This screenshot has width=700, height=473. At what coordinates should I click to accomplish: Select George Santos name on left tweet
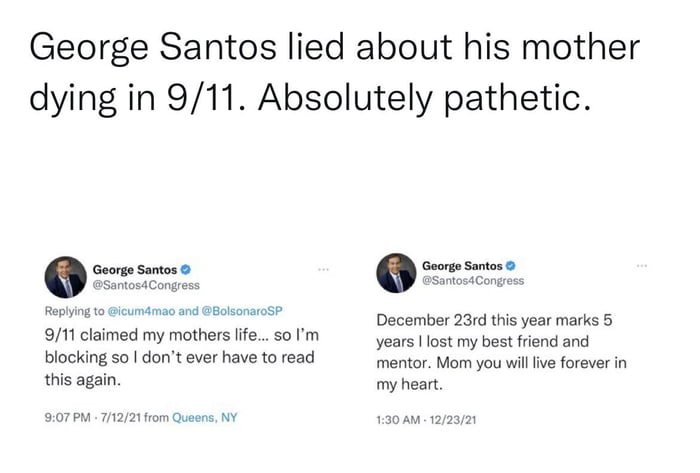point(135,270)
